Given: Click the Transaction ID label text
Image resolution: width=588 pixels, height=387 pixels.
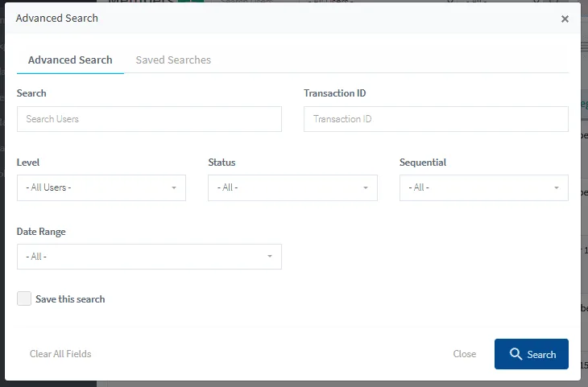Looking at the screenshot, I should [x=334, y=93].
